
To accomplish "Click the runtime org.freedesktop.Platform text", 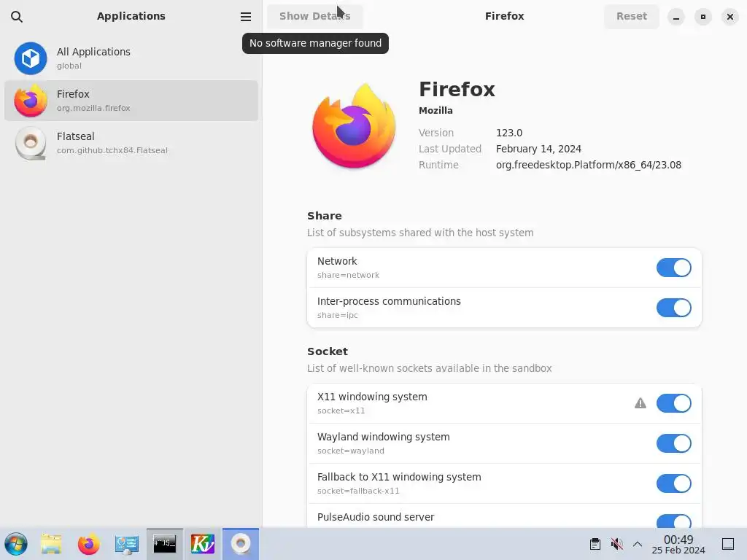I will [589, 165].
